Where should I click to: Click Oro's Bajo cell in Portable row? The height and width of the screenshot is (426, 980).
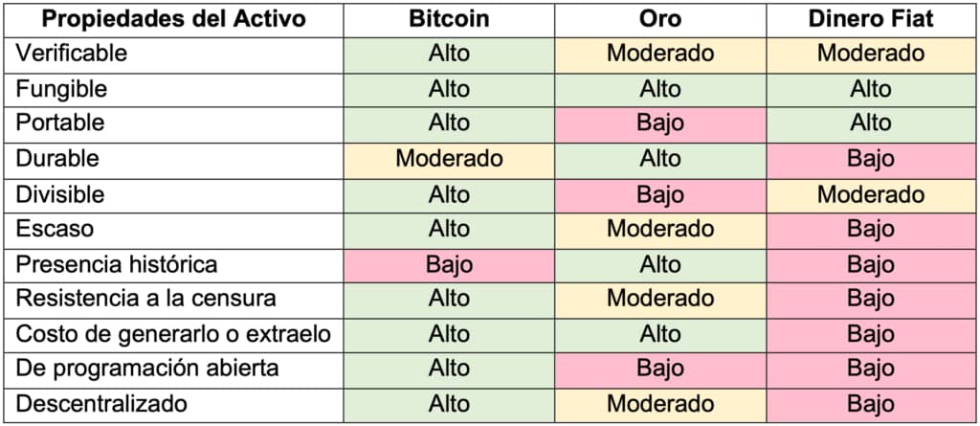(660, 123)
